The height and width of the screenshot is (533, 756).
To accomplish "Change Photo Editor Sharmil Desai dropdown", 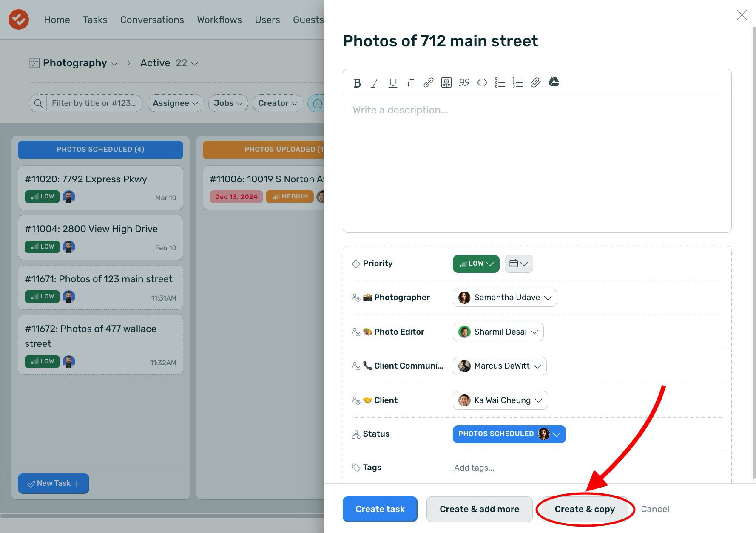I will 498,332.
